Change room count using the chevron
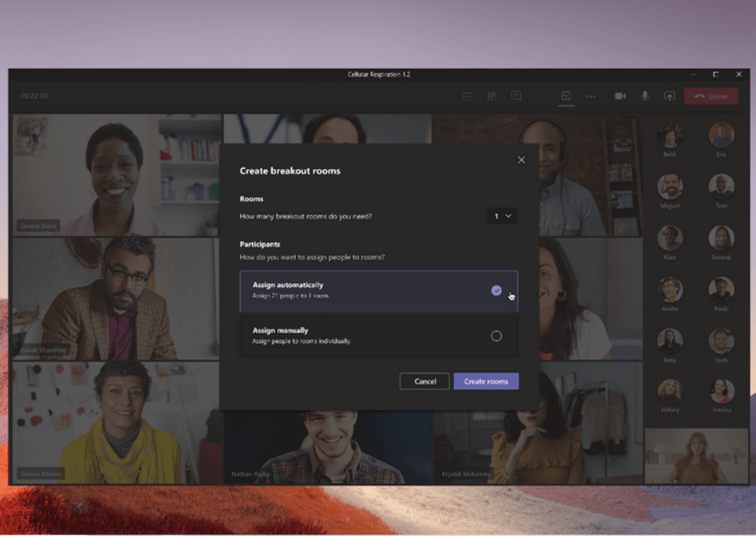 [x=509, y=216]
